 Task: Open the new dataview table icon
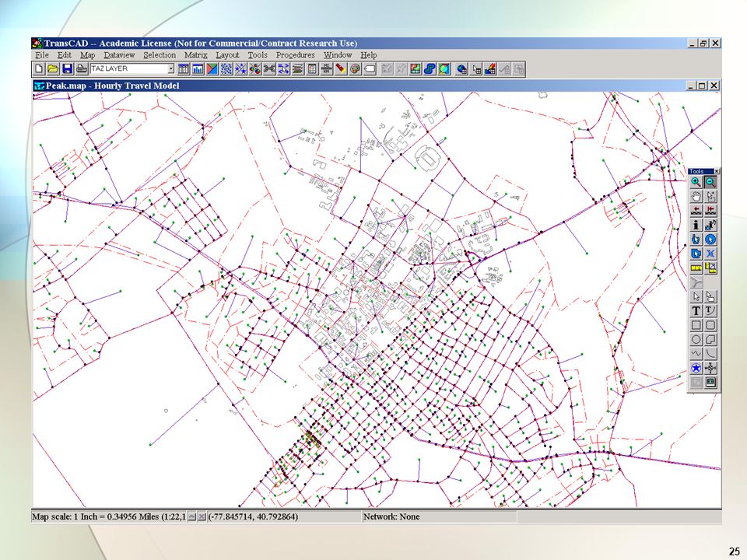(x=184, y=69)
